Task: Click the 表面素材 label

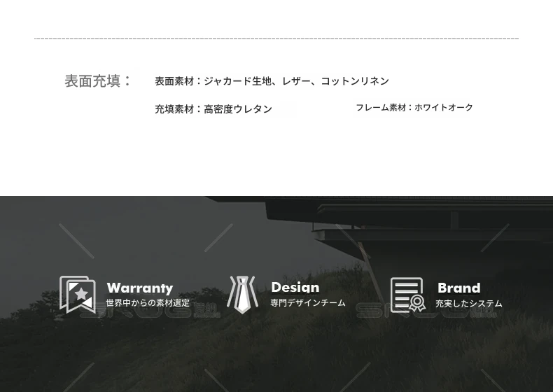Action: point(174,81)
